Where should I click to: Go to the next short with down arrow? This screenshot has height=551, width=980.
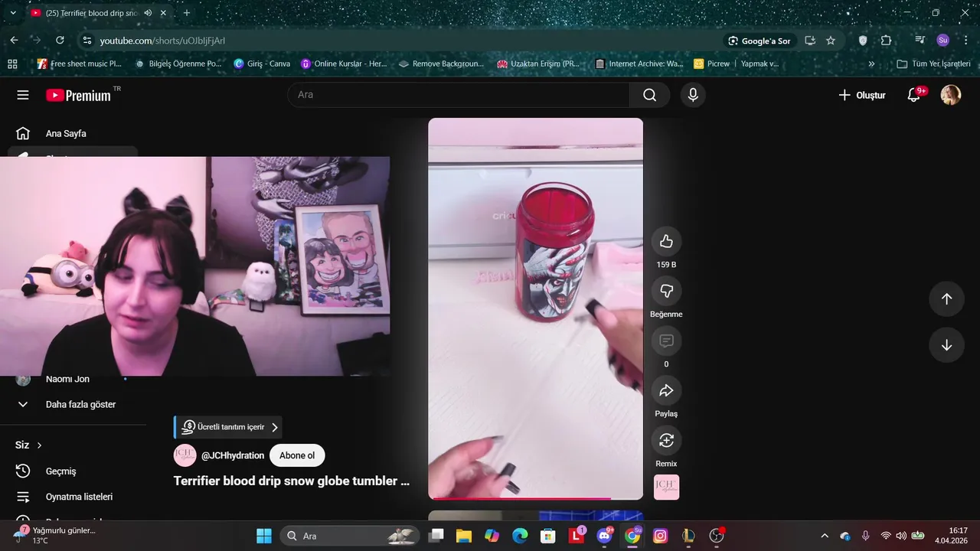pos(946,345)
